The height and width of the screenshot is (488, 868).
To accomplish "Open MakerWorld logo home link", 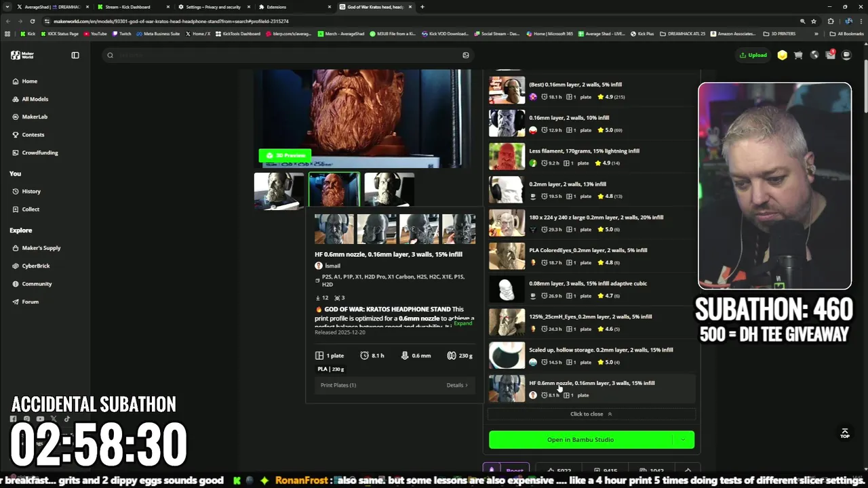I will 22,55.
